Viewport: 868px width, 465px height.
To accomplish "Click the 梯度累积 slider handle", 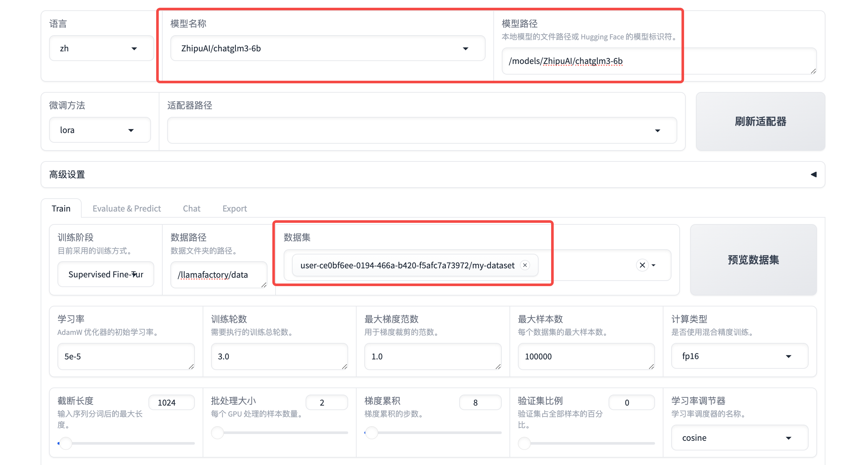I will pyautogui.click(x=371, y=432).
